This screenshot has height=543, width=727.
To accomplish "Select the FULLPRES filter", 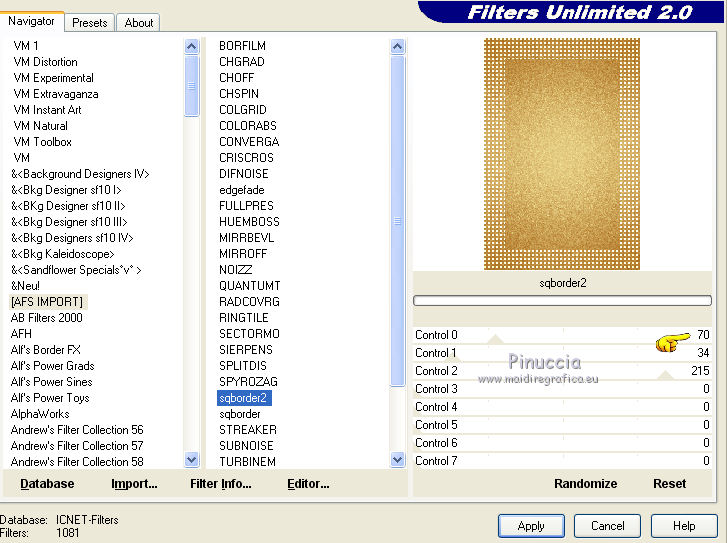I will (246, 206).
